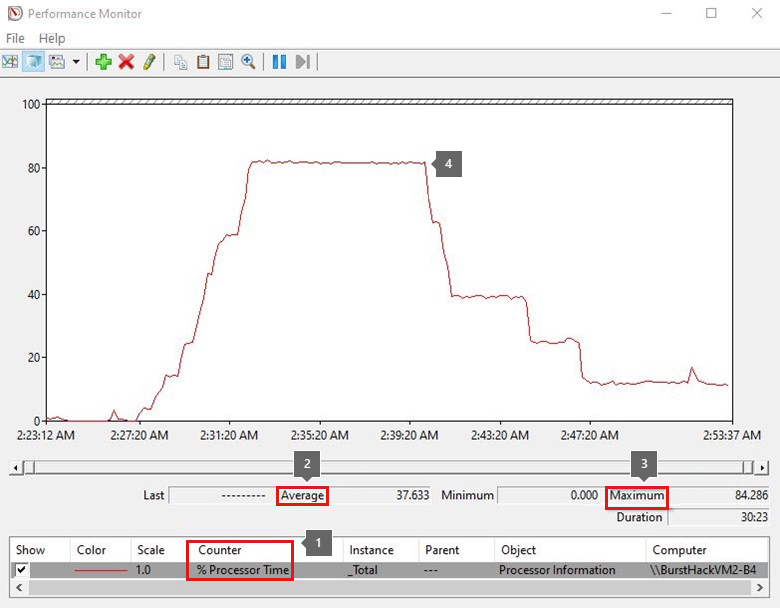Click the Scale column header
The height and width of the screenshot is (608, 780).
[151, 550]
